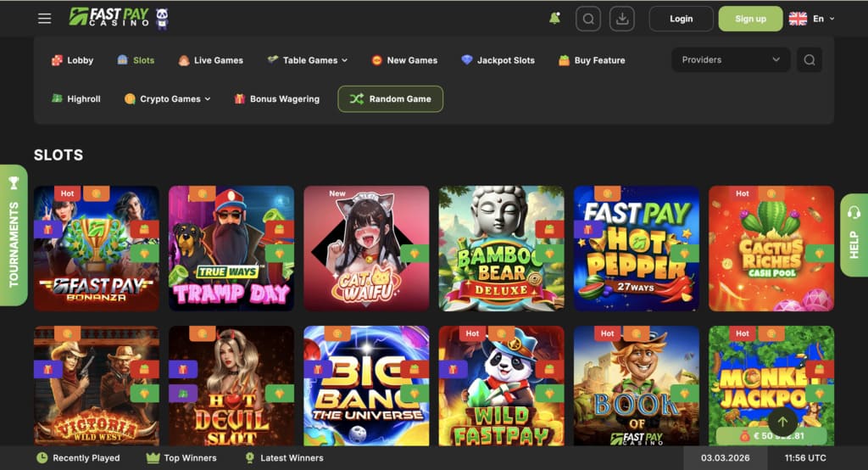Viewport: 868px width, 470px height.
Task: Click the download app icon
Action: 622,19
